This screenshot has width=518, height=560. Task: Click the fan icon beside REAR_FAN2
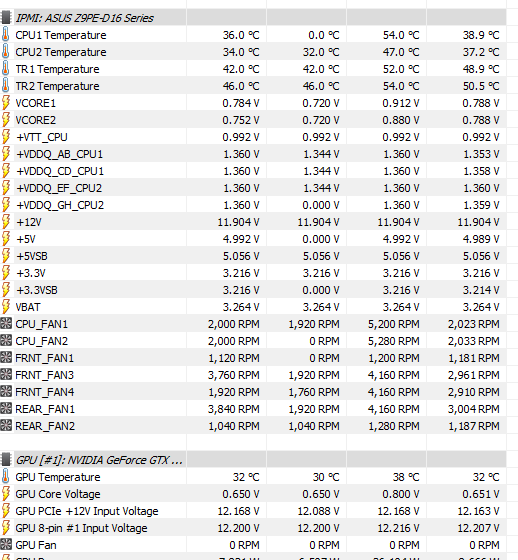click(x=6, y=426)
